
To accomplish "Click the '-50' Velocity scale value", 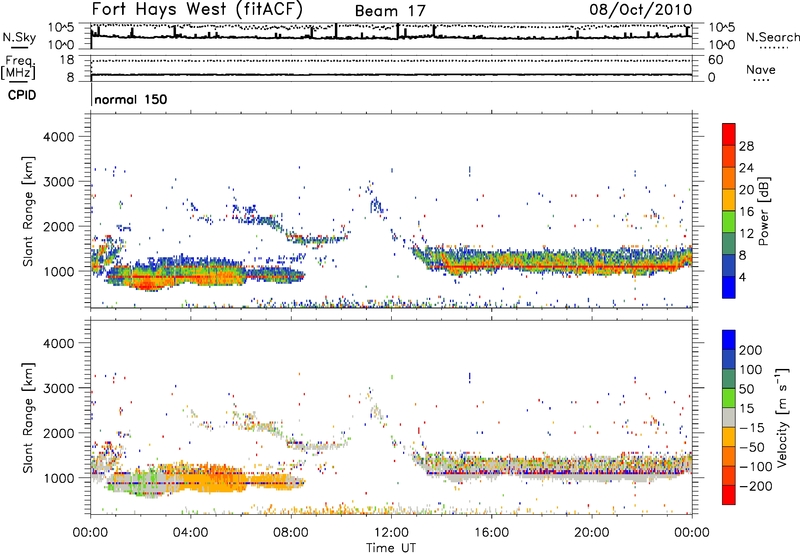I will [x=752, y=447].
